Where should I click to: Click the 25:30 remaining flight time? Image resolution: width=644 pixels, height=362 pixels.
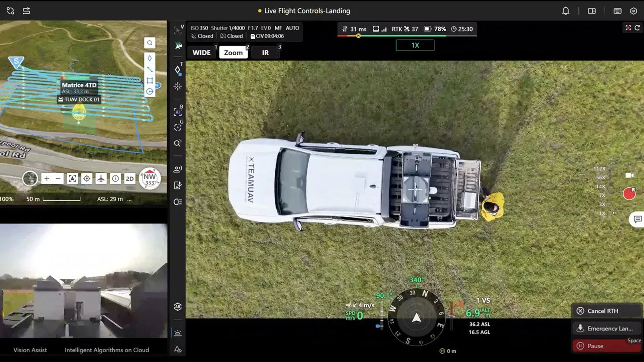pos(462,29)
